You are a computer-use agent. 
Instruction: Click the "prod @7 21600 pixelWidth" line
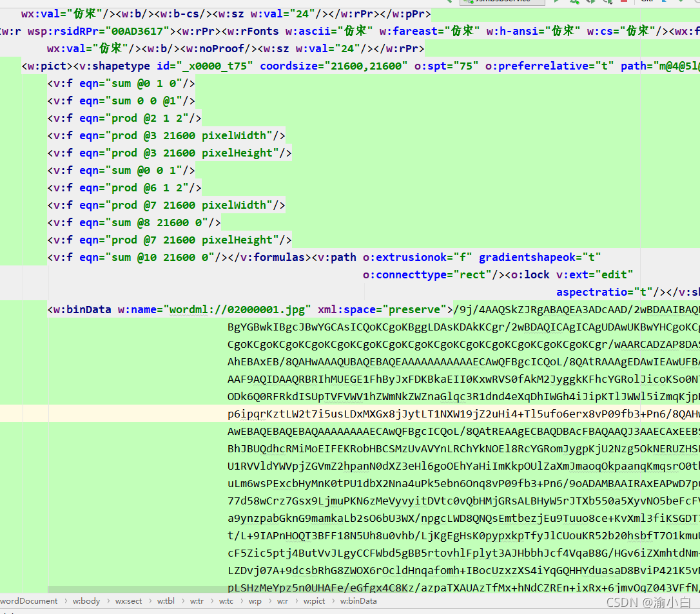tap(166, 206)
